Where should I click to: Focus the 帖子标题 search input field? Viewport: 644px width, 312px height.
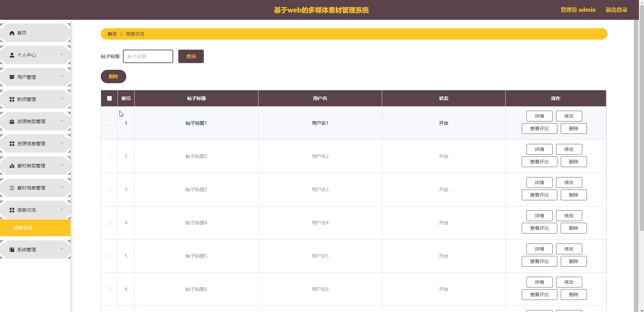tap(148, 56)
